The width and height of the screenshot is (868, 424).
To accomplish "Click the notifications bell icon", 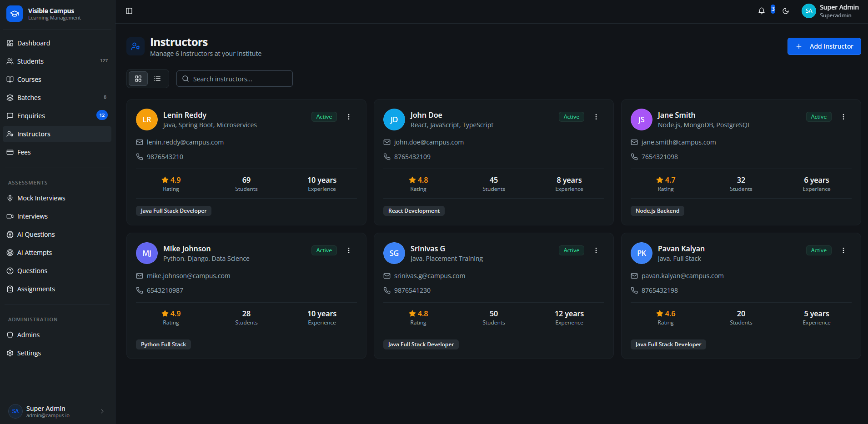I will (761, 10).
